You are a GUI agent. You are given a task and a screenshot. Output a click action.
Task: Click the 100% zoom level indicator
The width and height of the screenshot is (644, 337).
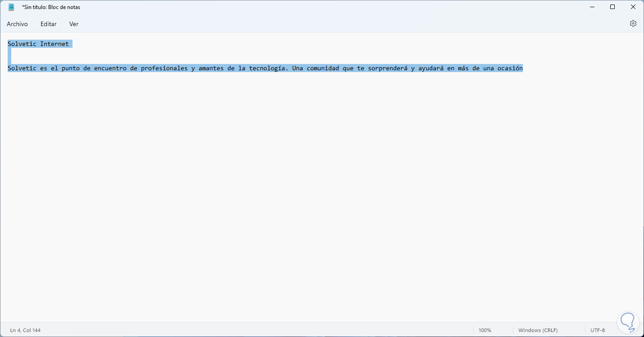[485, 330]
